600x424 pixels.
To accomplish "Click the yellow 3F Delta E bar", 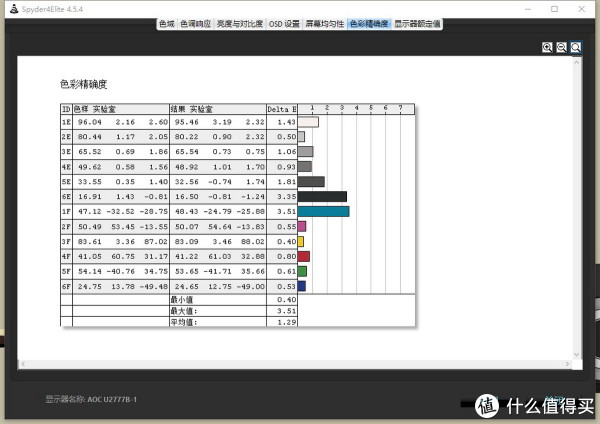I will (x=301, y=241).
